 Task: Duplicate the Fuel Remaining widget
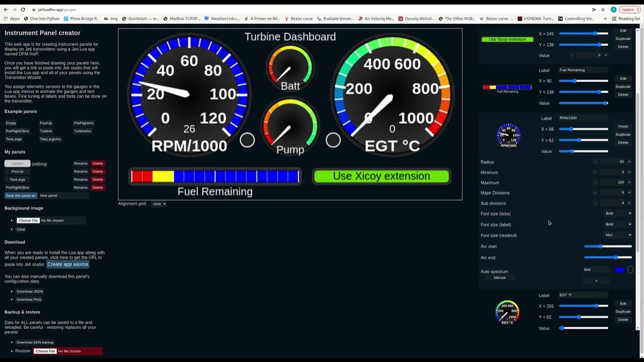(623, 86)
